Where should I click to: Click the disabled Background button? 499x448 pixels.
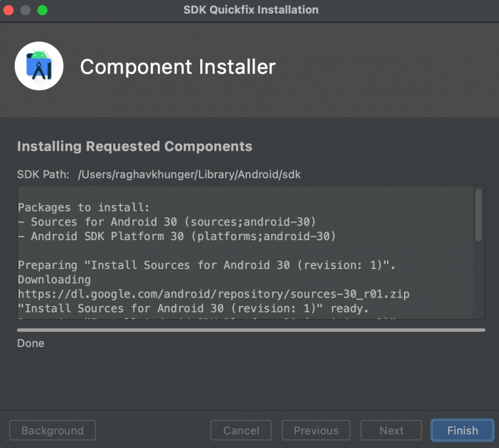(x=52, y=430)
